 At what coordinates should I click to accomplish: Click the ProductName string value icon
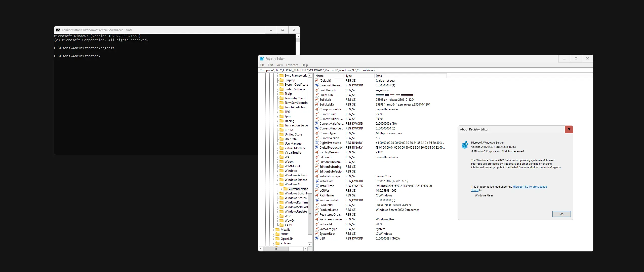317,210
